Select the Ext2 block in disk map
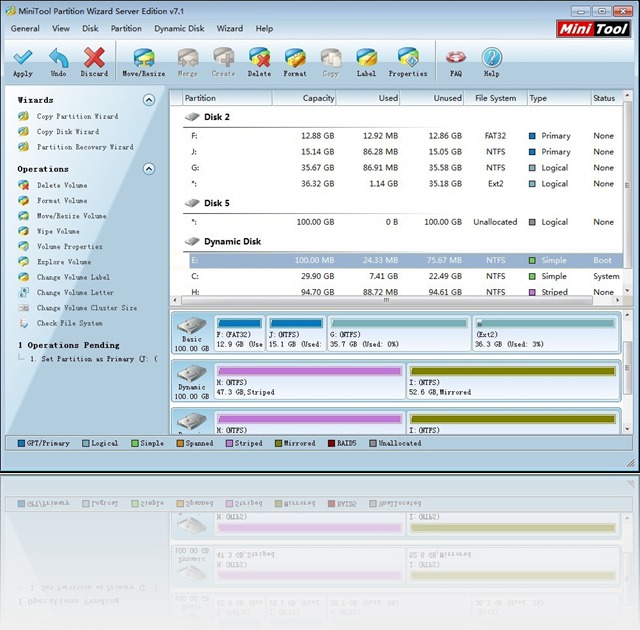Image resolution: width=640 pixels, height=630 pixels. [x=545, y=333]
